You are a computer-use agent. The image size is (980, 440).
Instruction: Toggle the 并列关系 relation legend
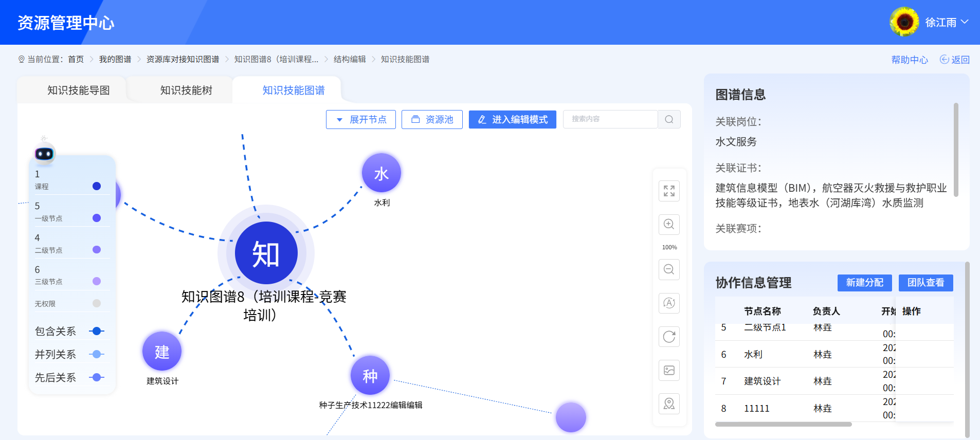coord(96,354)
